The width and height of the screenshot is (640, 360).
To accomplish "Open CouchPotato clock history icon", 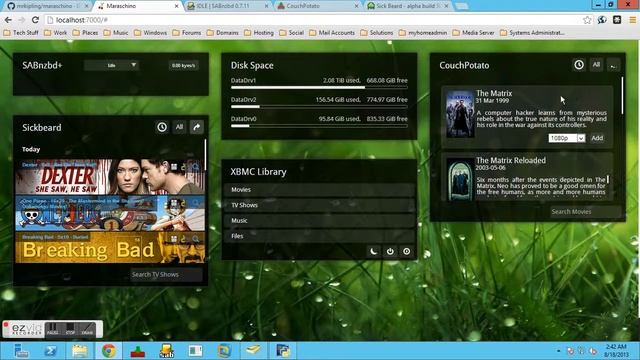I will click(x=579, y=65).
